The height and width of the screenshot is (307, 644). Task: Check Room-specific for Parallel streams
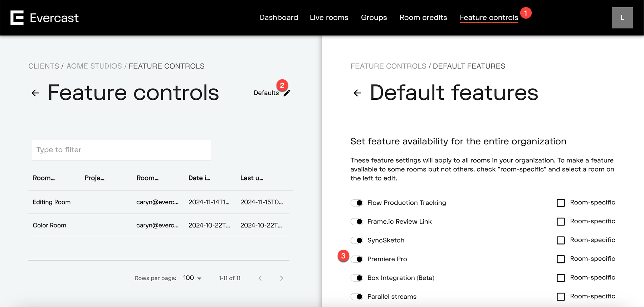tap(561, 297)
